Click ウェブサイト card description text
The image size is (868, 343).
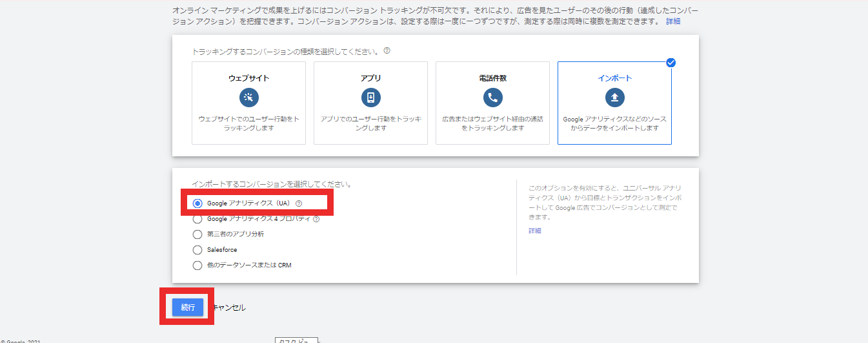click(248, 123)
